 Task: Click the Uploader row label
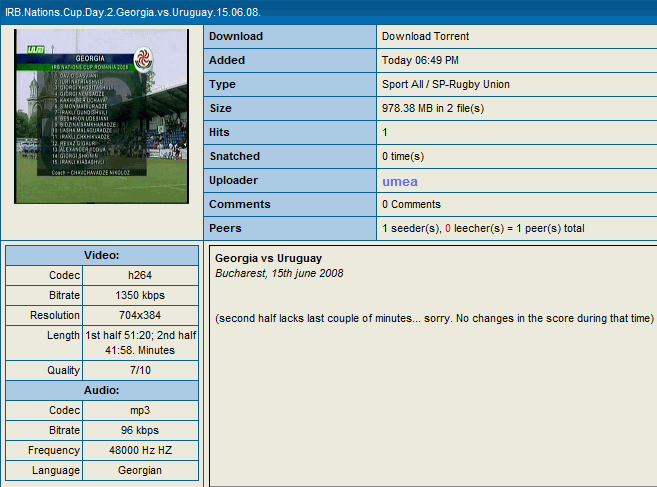tap(233, 180)
